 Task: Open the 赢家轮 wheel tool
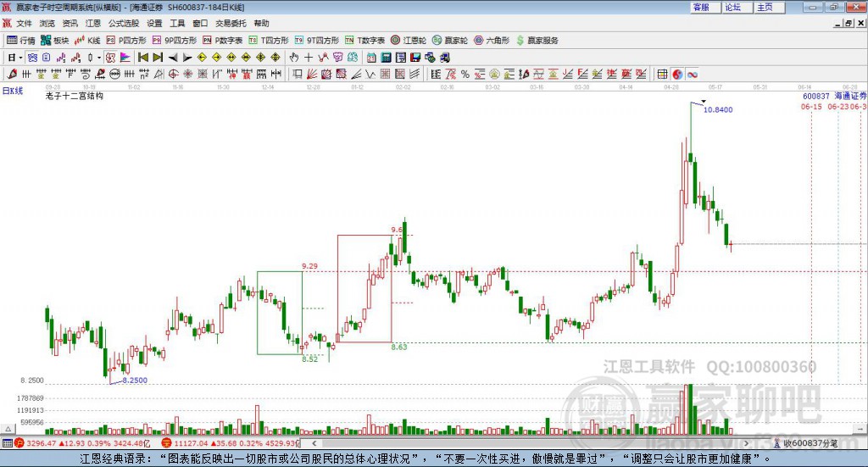pos(450,41)
